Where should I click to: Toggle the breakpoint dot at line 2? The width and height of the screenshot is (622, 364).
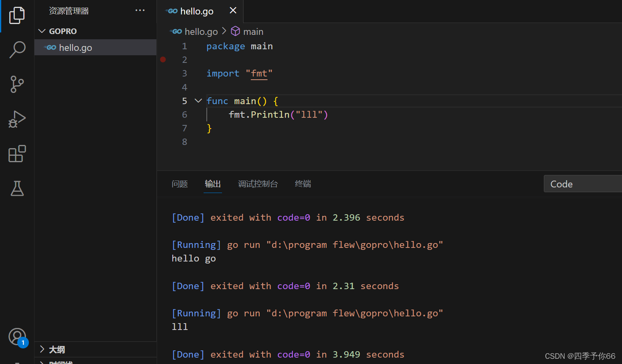point(163,59)
